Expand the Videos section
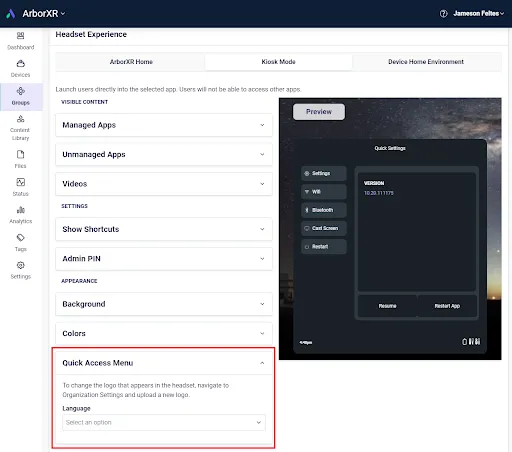 pos(164,184)
